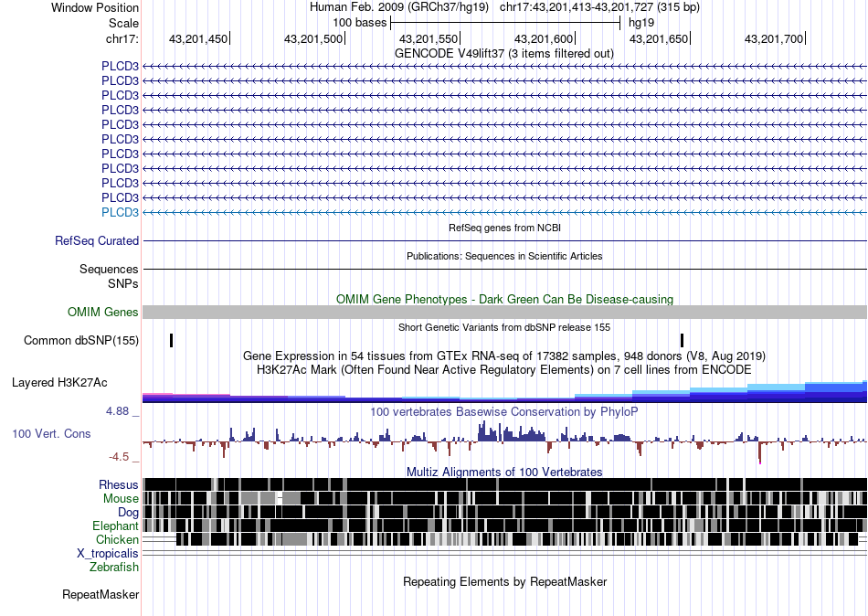Image resolution: width=868 pixels, height=616 pixels.
Task: Click the hg19 text beside scale bar
Action: tap(641, 23)
